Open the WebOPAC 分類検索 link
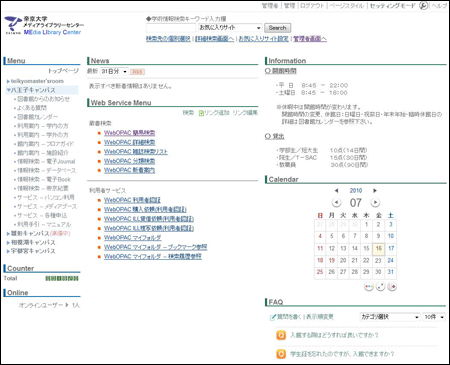This screenshot has width=450, height=365. click(x=129, y=161)
